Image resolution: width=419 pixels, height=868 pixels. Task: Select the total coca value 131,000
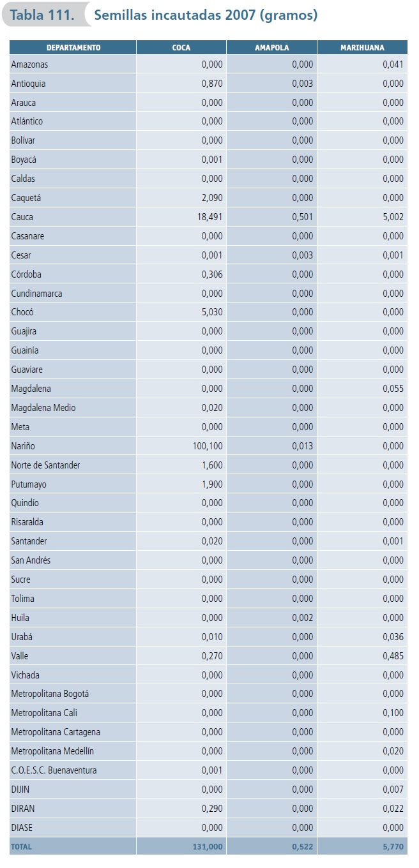click(x=208, y=847)
